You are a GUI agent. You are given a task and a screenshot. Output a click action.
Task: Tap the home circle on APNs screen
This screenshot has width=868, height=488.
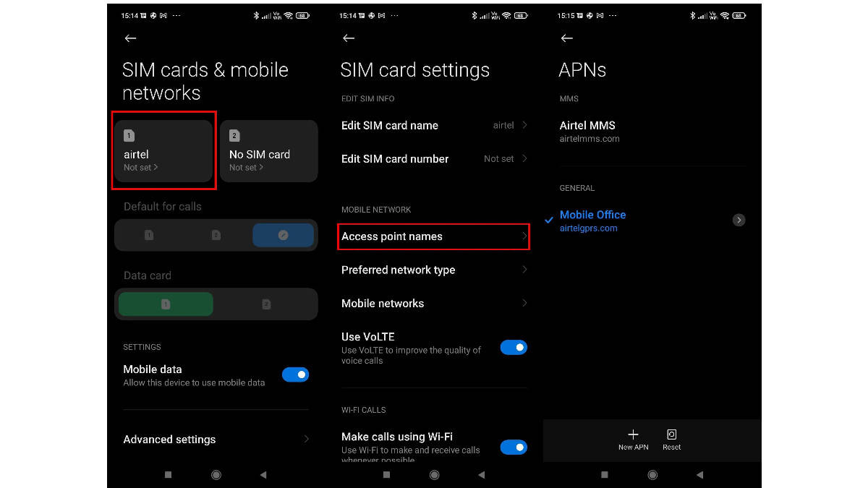pyautogui.click(x=652, y=474)
